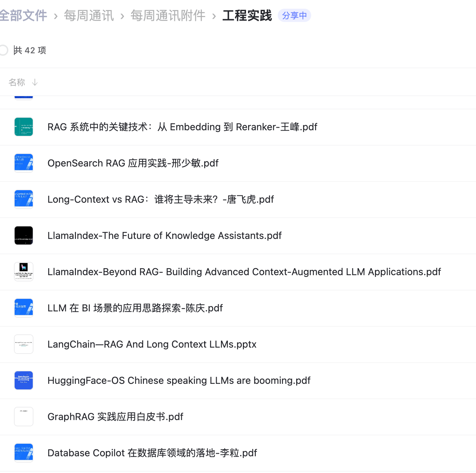Screen dimensions: 476x473
Task: Navigate to 每周通讯 breadcrumb folder
Action: [89, 16]
